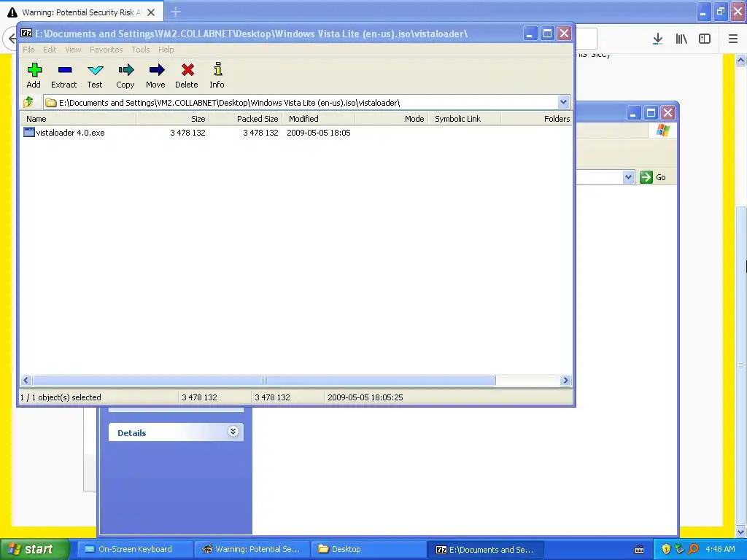The width and height of the screenshot is (747, 560).
Task: Switch to Desktop folder taskbar button
Action: coord(368,549)
